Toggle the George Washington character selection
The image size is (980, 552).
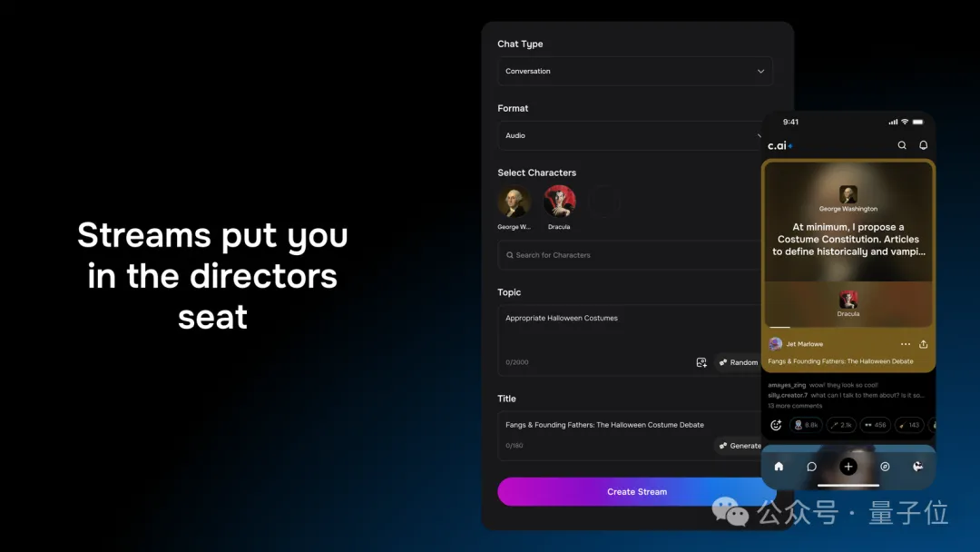click(x=514, y=202)
